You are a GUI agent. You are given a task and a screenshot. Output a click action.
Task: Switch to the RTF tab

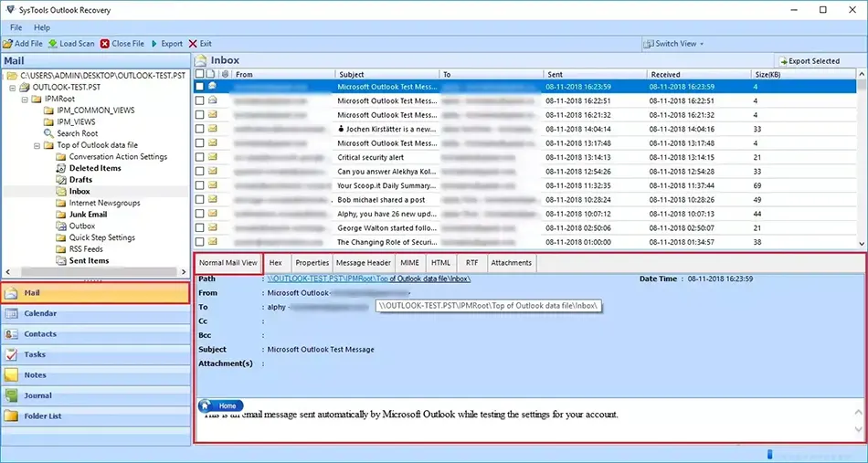point(471,263)
